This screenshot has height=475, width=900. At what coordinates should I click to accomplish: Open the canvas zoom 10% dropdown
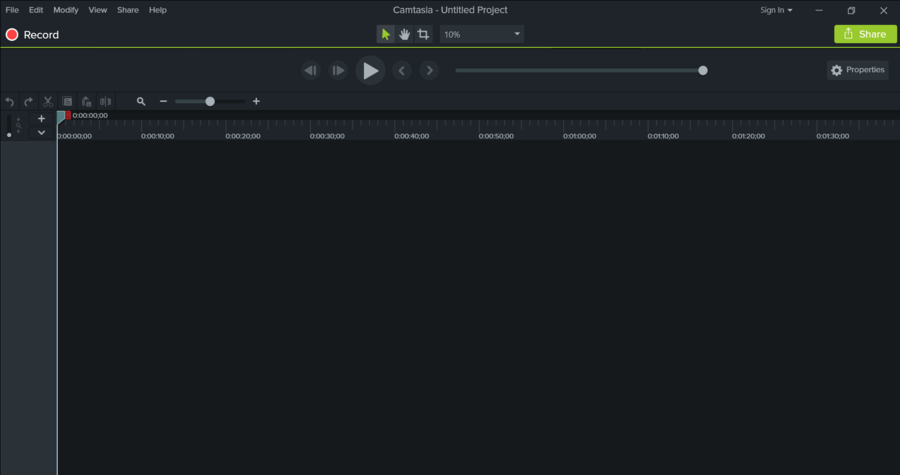click(x=482, y=34)
